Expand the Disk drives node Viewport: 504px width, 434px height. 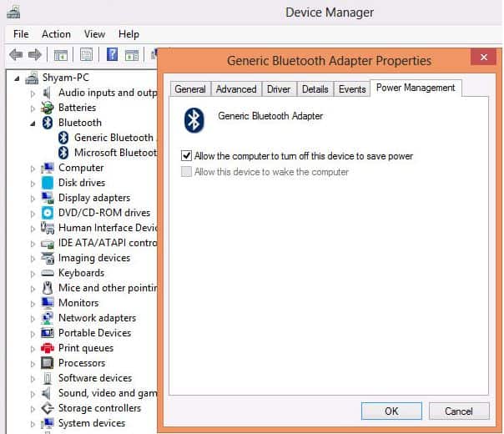point(33,184)
